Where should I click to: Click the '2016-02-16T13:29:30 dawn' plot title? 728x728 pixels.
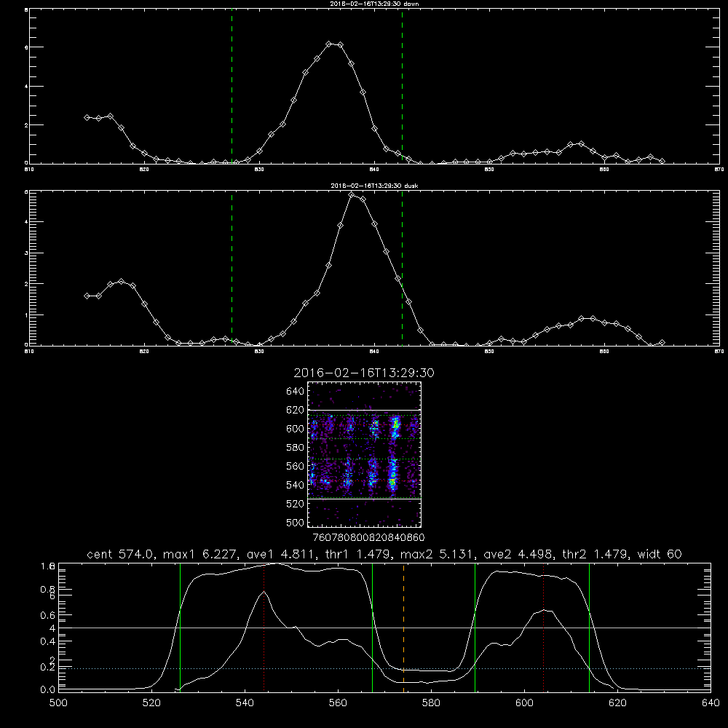point(374,4)
